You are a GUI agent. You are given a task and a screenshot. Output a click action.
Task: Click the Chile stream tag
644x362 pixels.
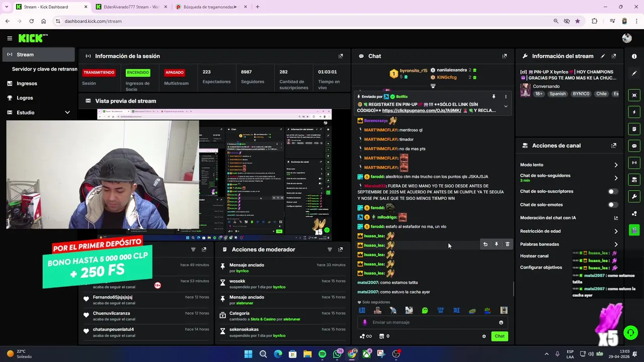(x=602, y=94)
